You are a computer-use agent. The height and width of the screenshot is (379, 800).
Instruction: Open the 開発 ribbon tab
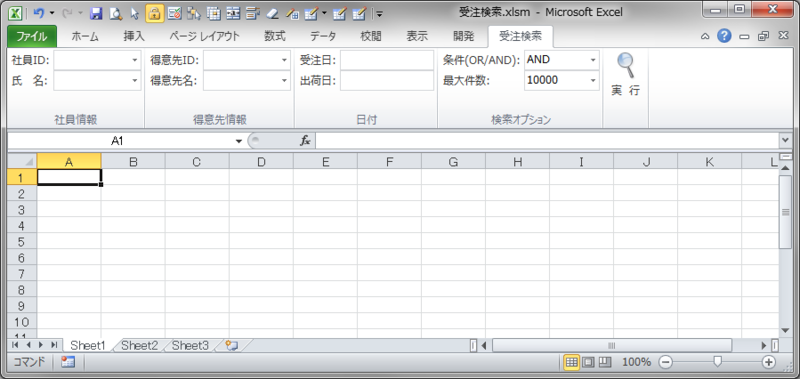point(464,36)
